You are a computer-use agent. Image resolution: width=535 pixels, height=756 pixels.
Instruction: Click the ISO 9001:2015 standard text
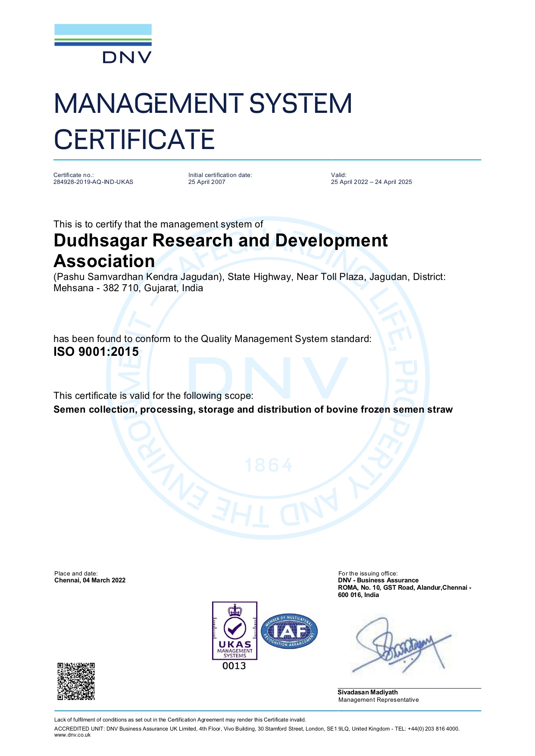click(96, 352)
